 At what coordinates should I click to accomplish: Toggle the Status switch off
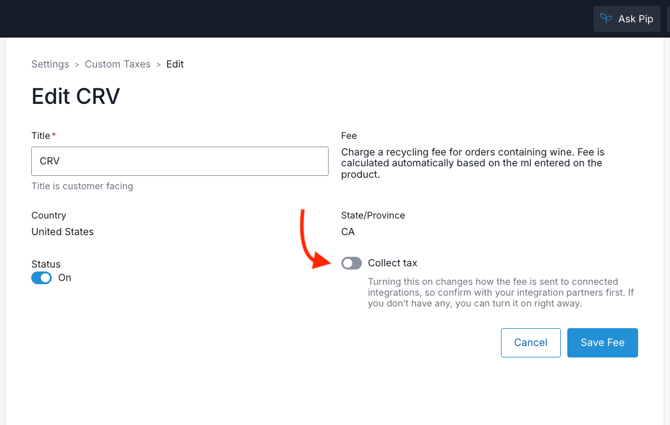pyautogui.click(x=41, y=278)
